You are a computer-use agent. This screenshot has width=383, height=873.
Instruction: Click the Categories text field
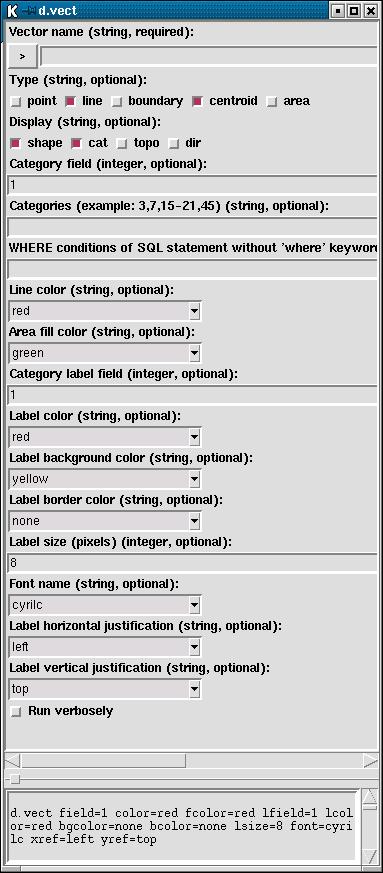click(x=194, y=227)
